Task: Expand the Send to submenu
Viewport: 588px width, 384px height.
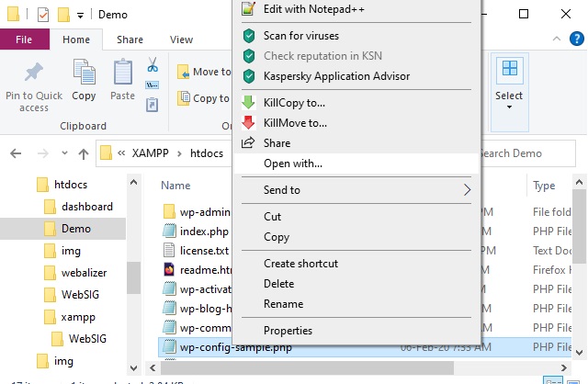Action: [x=356, y=190]
